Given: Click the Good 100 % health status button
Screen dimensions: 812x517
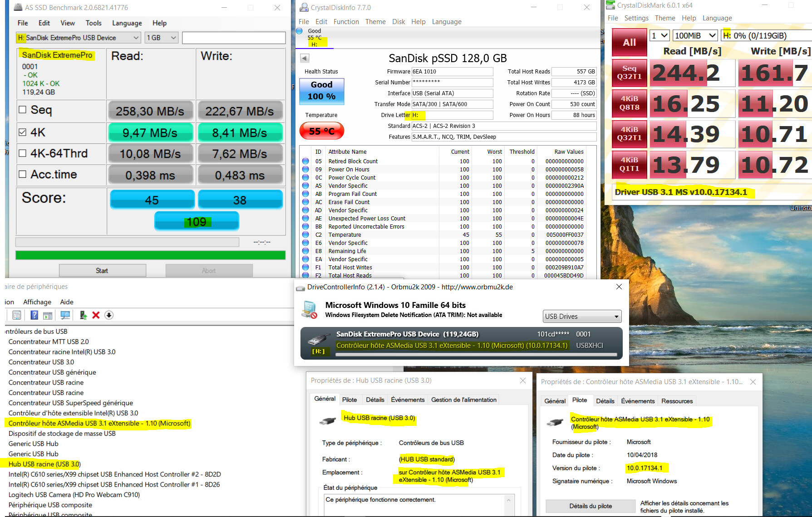Looking at the screenshot, I should [322, 91].
